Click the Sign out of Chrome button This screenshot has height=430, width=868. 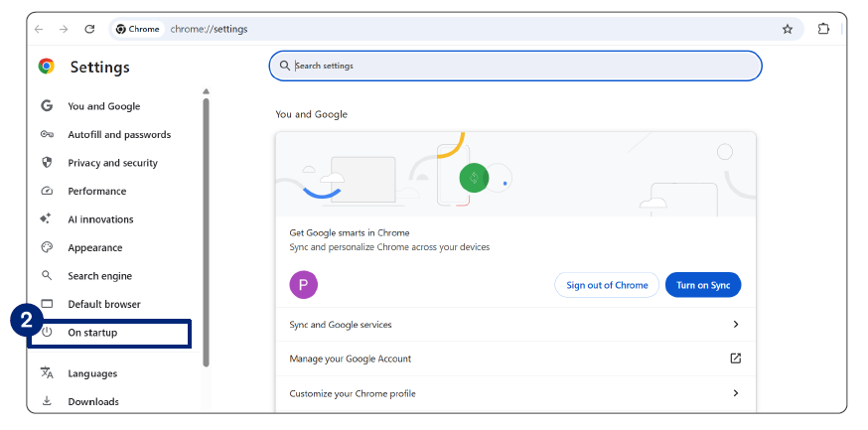[607, 285]
